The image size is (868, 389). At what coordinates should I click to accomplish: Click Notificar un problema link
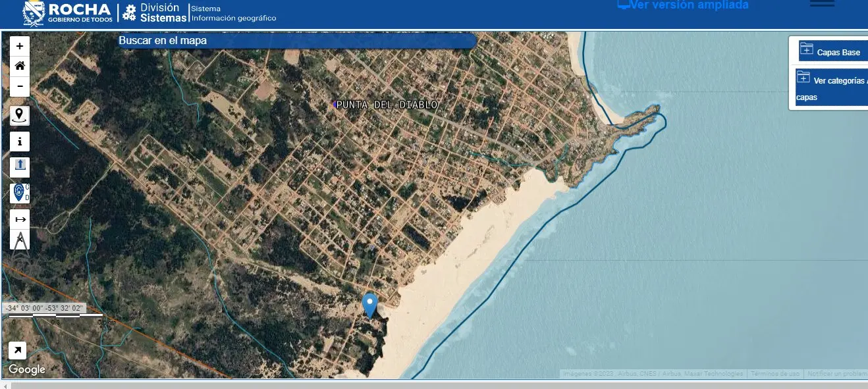pyautogui.click(x=836, y=374)
